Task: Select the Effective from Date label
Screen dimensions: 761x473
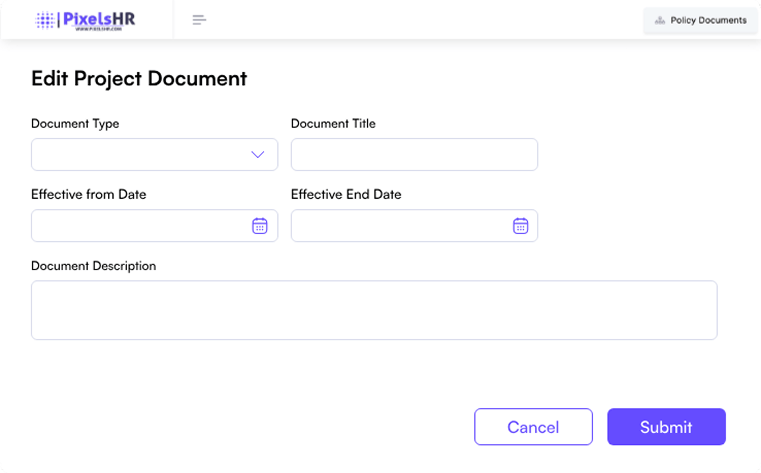Action: (x=88, y=195)
